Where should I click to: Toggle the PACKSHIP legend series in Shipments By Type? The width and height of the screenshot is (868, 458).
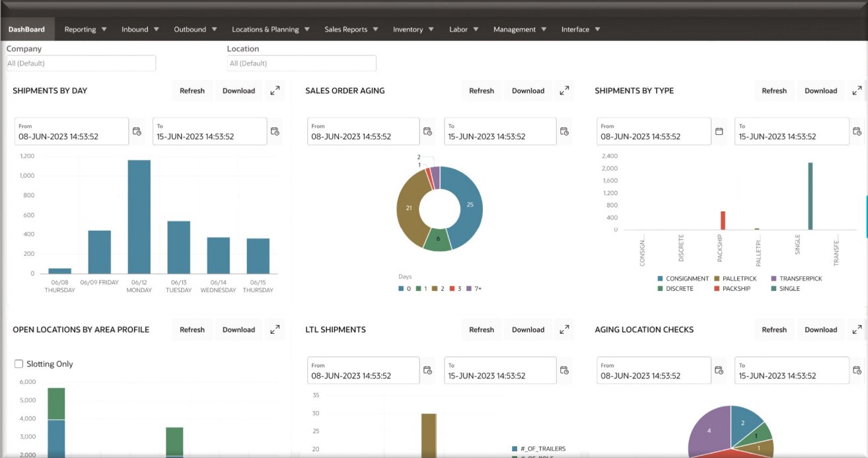(736, 289)
